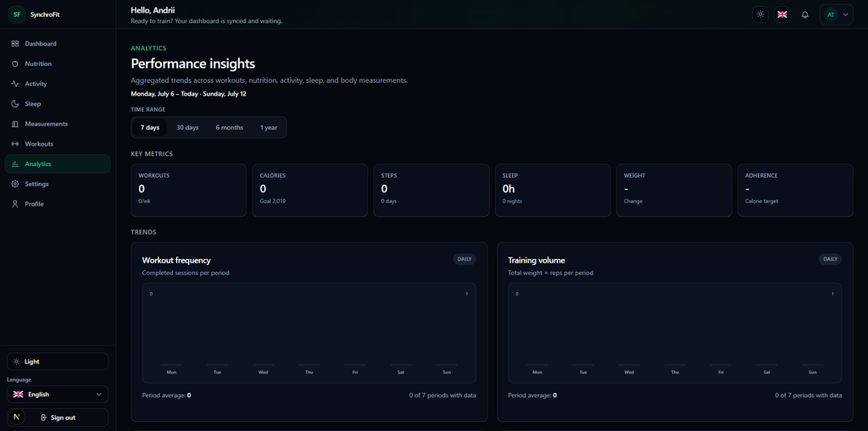Image resolution: width=868 pixels, height=431 pixels.
Task: Click the sign-out arrow icon
Action: [44, 417]
